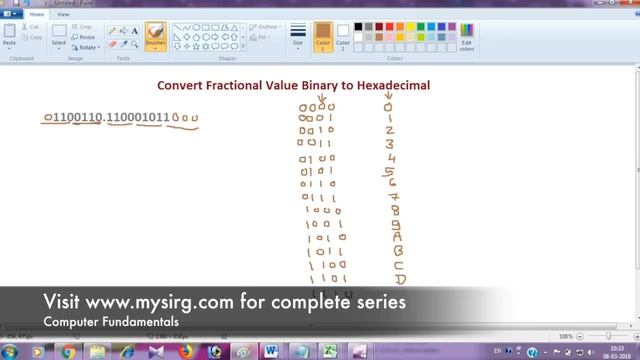
Task: Open Internet Explorer from the taskbar
Action: (x=127, y=352)
